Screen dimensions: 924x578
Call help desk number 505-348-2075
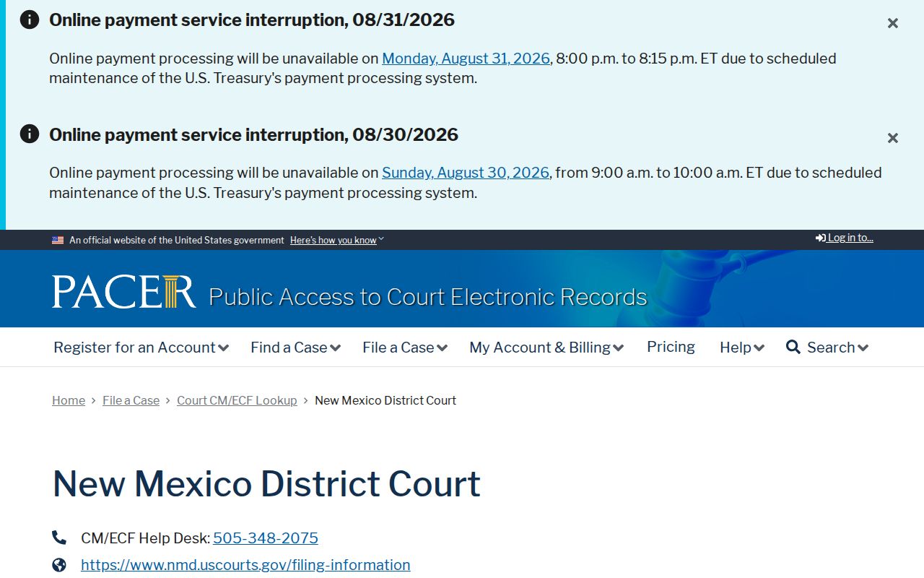tap(266, 538)
